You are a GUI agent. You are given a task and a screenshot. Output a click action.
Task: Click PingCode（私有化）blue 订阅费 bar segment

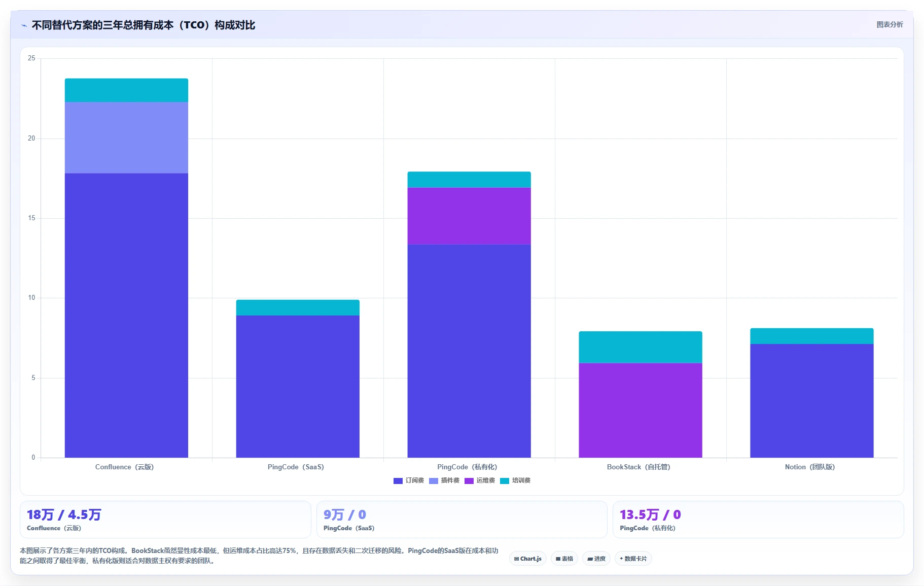tap(469, 351)
